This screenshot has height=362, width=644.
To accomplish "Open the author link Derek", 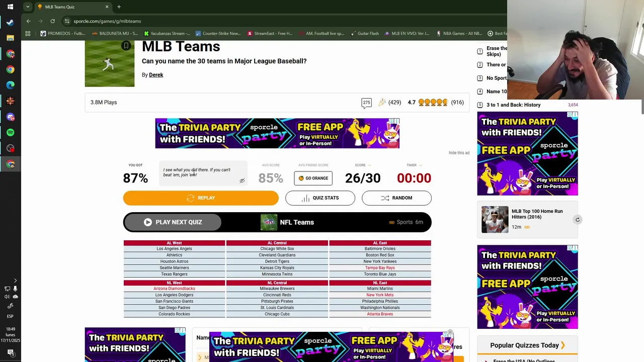I will 156,75.
